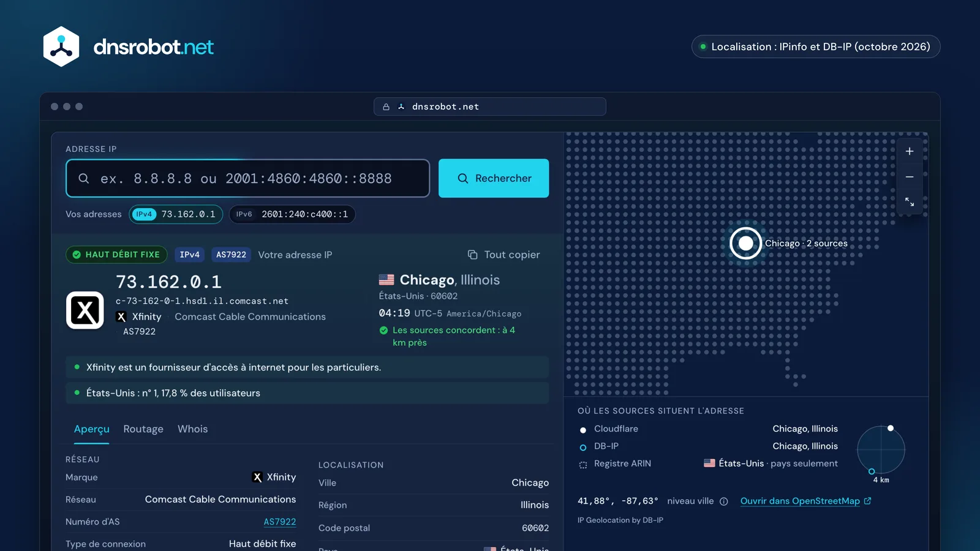
Task: Select the IPv6 address 2601:240:c400::1 chip
Action: 292,214
